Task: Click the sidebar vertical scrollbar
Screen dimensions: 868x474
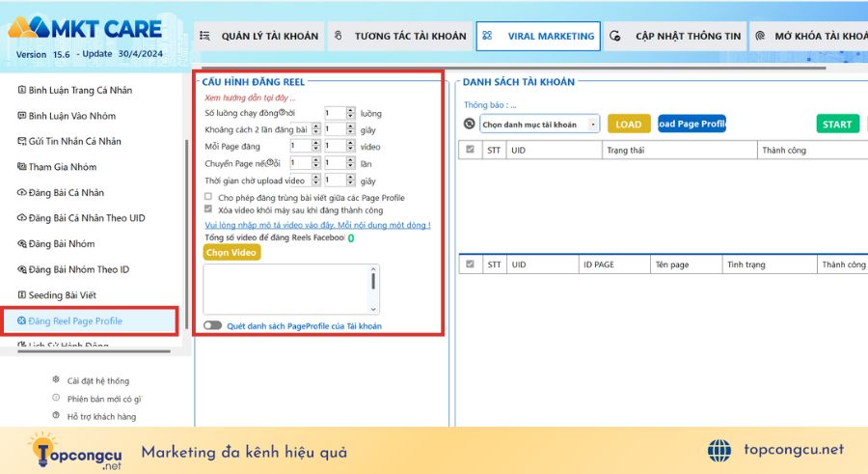Action: (x=186, y=233)
